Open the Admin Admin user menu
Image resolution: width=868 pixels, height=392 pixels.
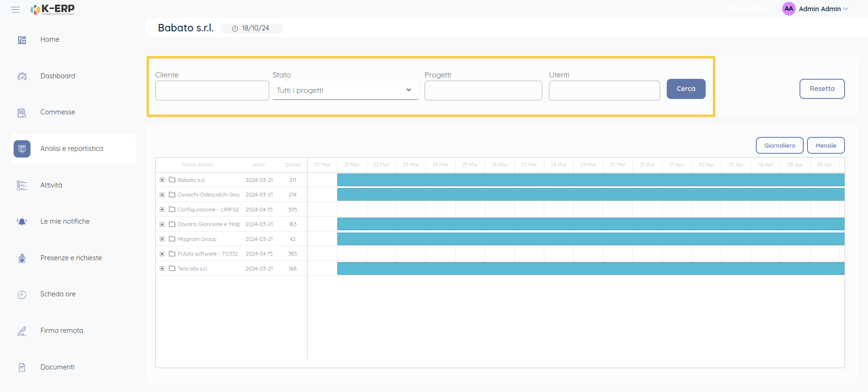point(815,9)
